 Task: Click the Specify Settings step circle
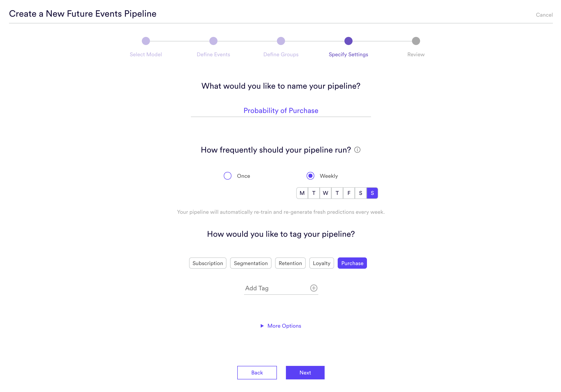point(348,41)
